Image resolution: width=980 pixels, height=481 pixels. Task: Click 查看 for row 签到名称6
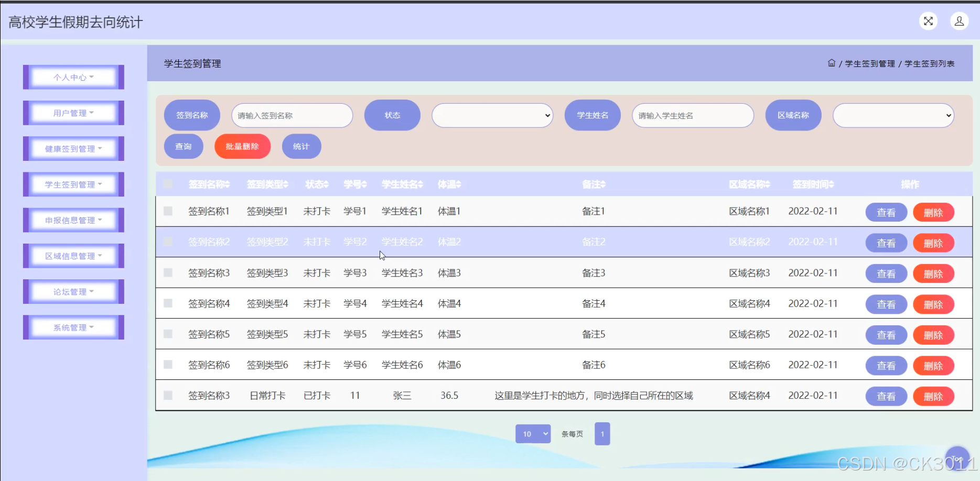click(886, 366)
